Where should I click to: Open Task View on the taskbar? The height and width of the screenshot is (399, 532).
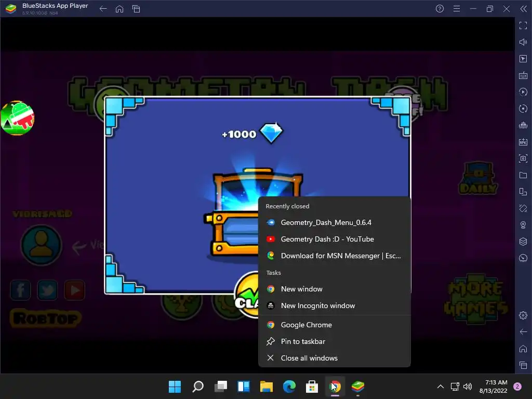click(220, 387)
